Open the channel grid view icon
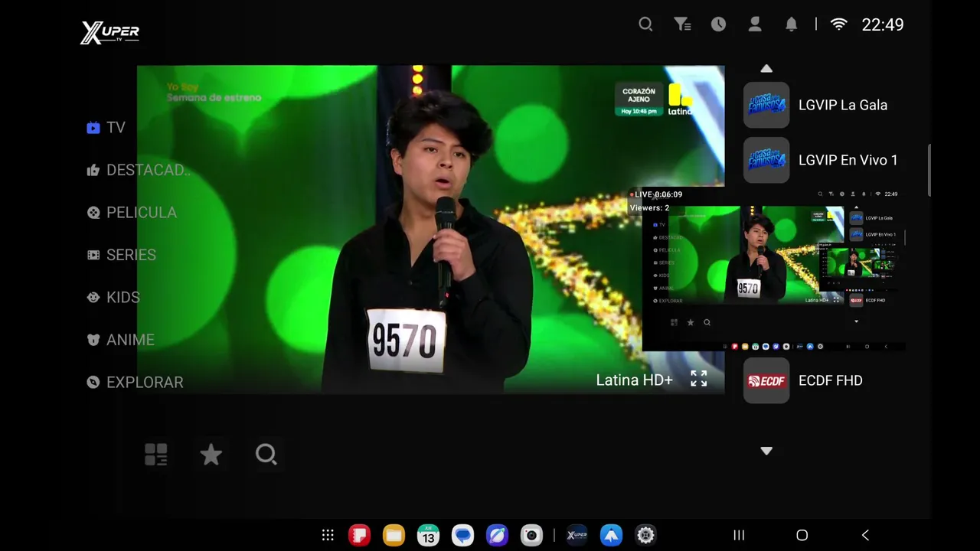980x551 pixels. tap(156, 455)
